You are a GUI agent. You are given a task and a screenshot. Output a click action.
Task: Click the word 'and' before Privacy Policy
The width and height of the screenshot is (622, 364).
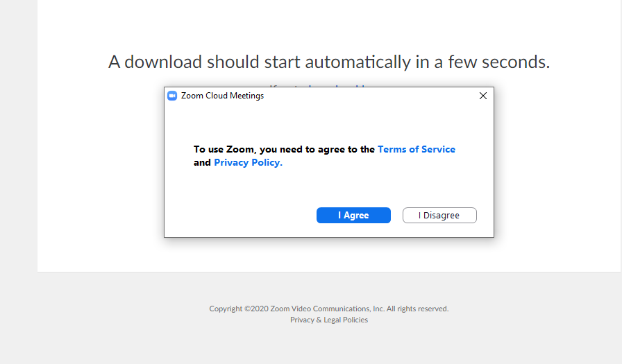[x=202, y=162]
